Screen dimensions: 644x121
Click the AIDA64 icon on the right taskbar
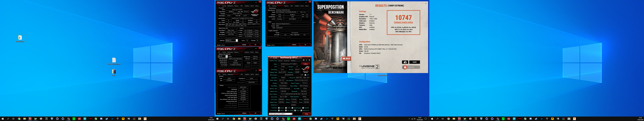(508, 119)
